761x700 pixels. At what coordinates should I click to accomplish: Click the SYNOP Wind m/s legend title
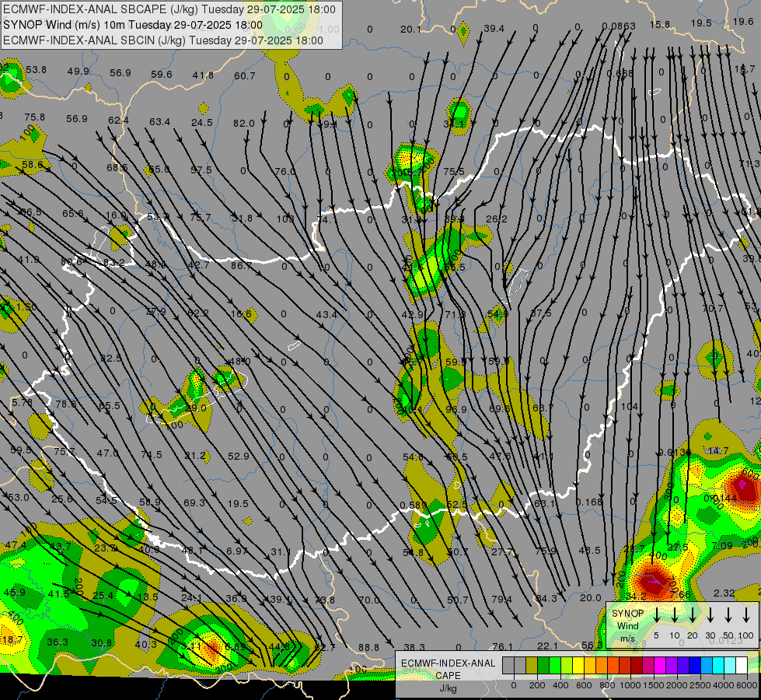click(627, 625)
